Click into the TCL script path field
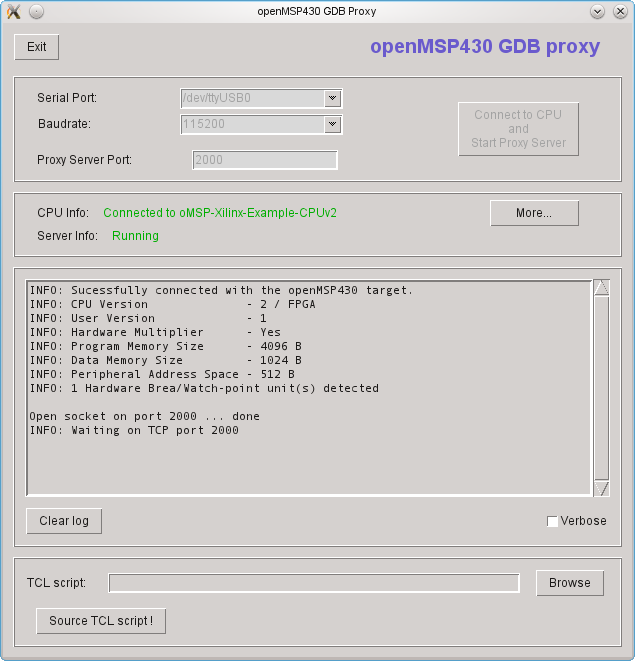Image resolution: width=635 pixels, height=661 pixels. click(x=314, y=583)
